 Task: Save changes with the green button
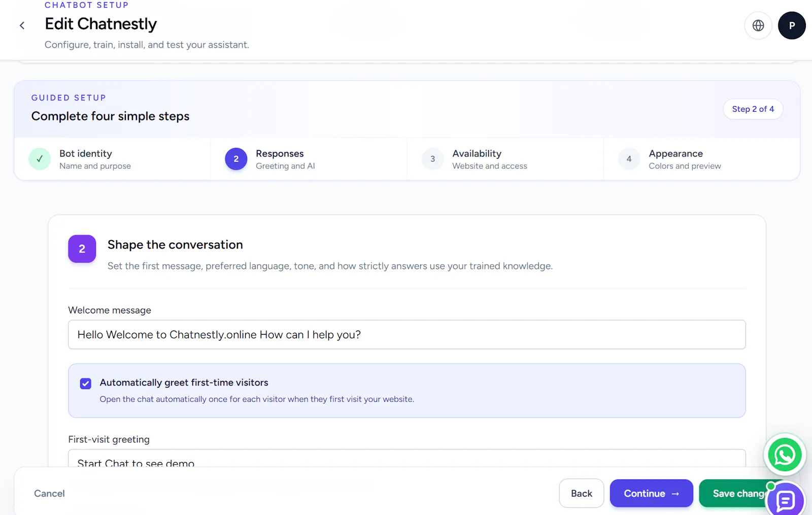coord(734,493)
